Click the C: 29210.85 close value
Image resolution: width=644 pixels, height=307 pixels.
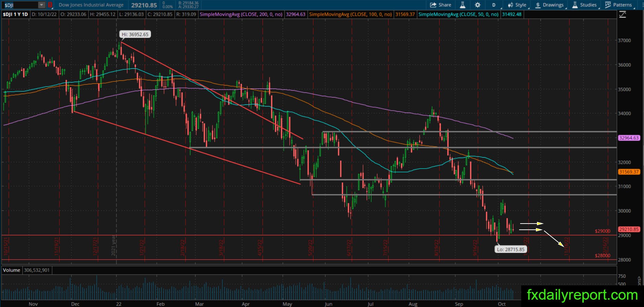pyautogui.click(x=160, y=14)
